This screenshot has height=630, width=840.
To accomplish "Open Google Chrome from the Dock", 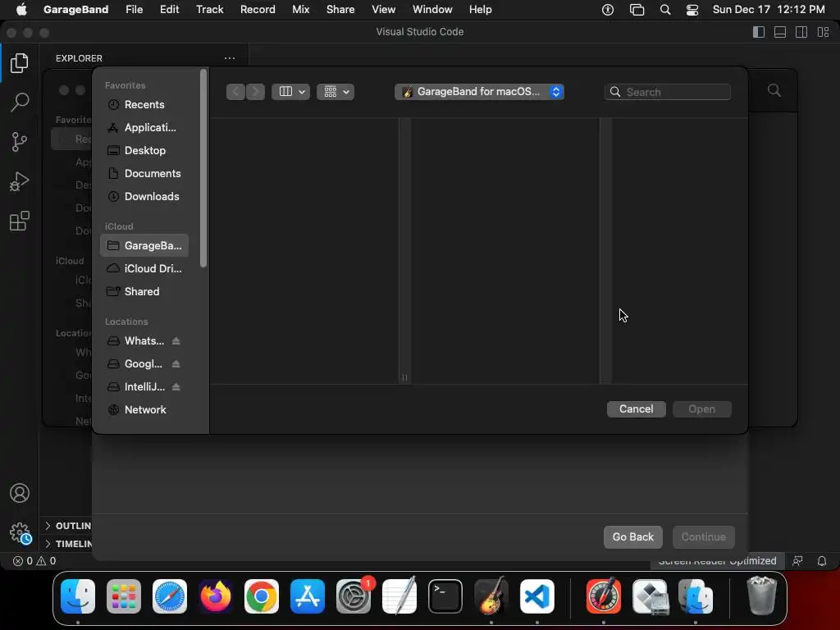I will pyautogui.click(x=262, y=596).
